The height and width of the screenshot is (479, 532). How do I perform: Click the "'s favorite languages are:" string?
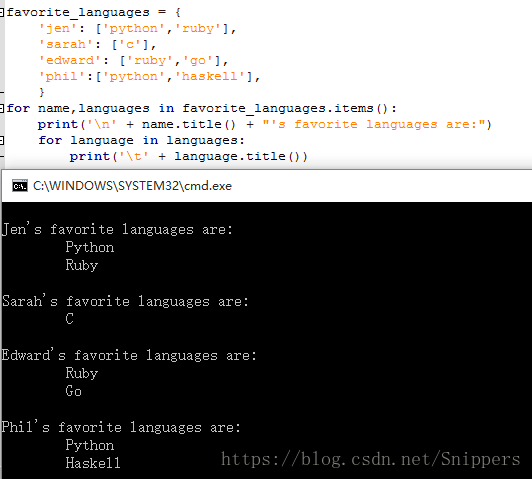(x=373, y=124)
